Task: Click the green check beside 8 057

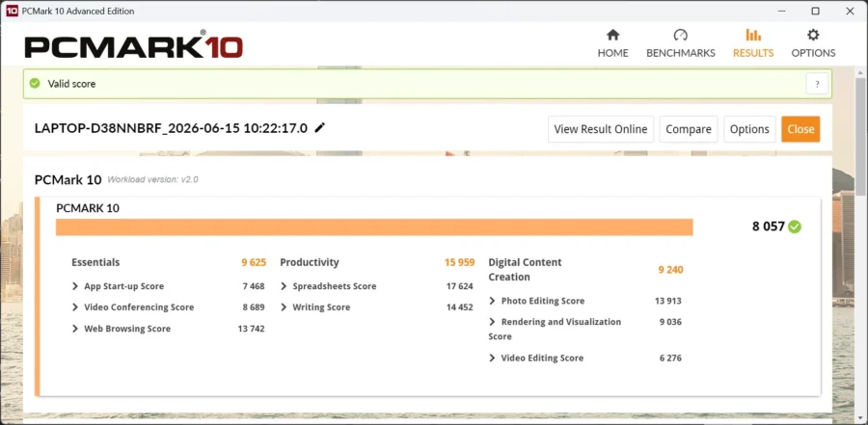Action: pyautogui.click(x=795, y=226)
